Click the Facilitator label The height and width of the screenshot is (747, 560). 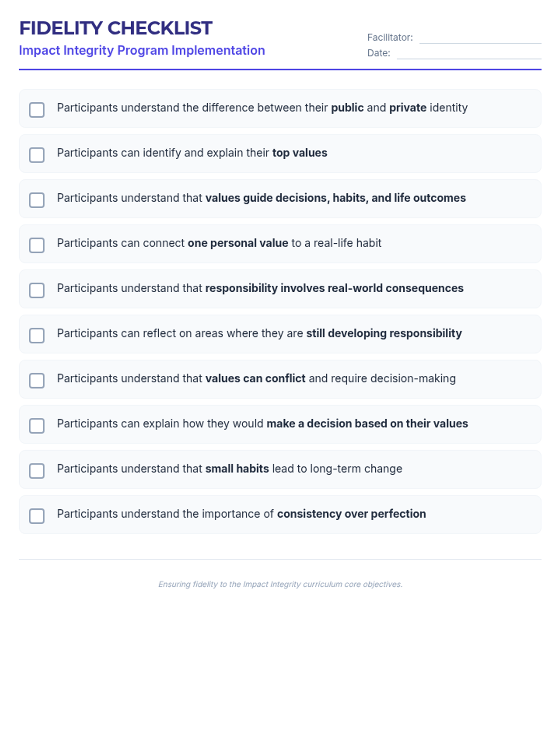tap(390, 37)
